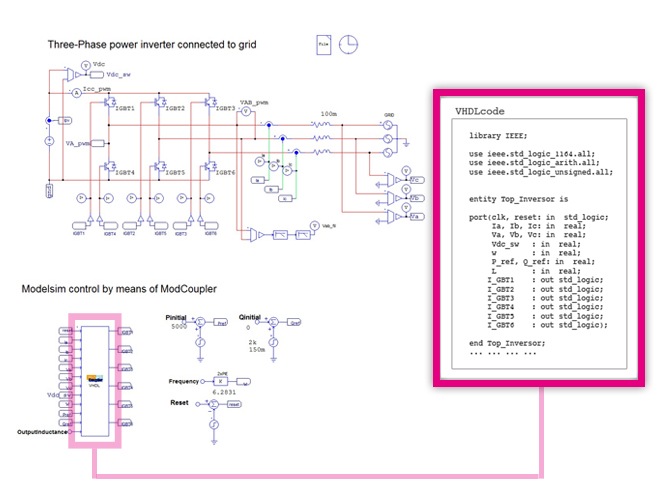Select the simulation control clock icon
Screen dimensions: 660x500
click(x=348, y=45)
